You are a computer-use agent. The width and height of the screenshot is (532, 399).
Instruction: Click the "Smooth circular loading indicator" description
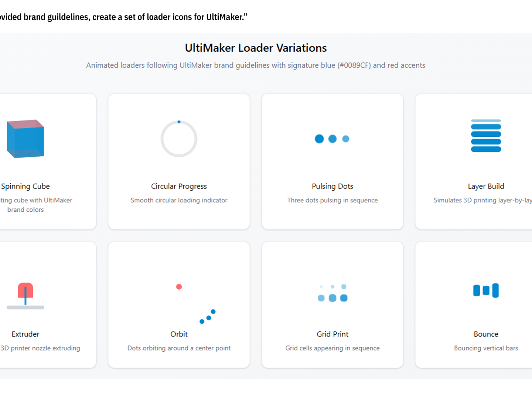(179, 200)
